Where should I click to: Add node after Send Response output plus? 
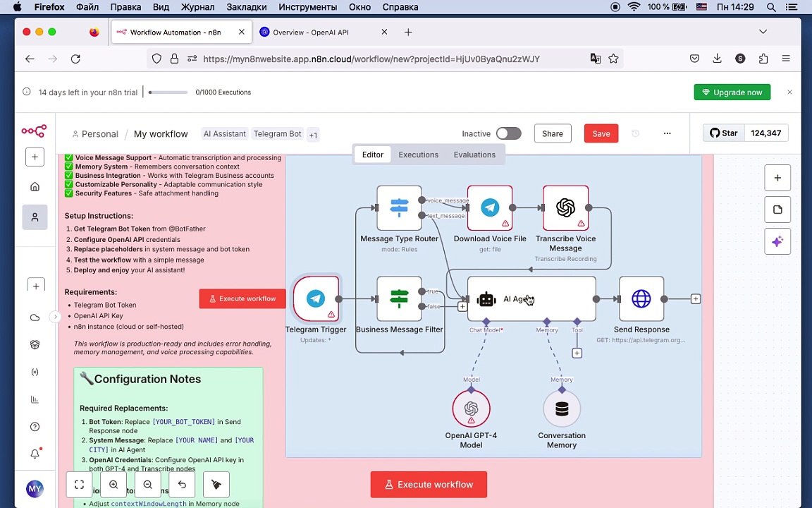(x=696, y=298)
